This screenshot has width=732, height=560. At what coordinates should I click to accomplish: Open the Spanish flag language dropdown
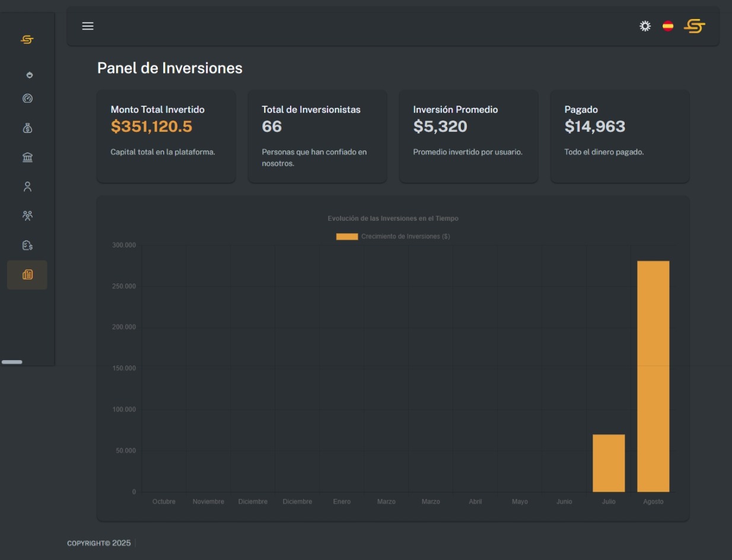point(668,26)
